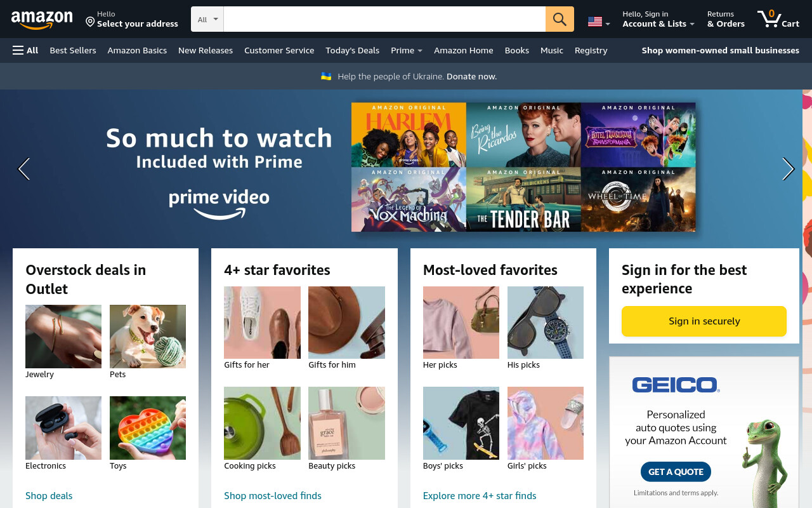The image size is (812, 508).
Task: Select the Pets category thumbnail
Action: pos(148,337)
